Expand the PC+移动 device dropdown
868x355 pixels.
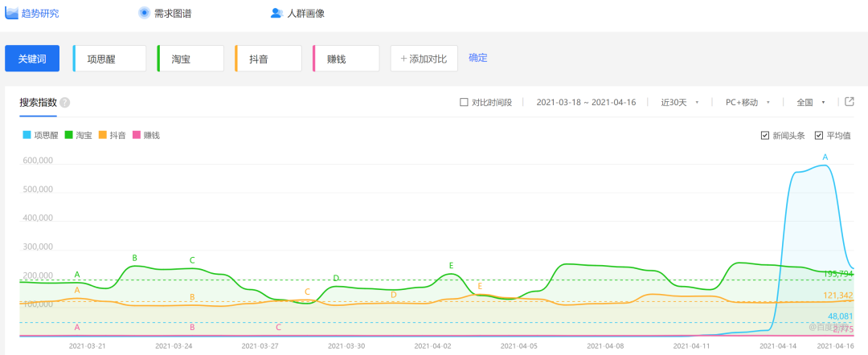click(x=747, y=103)
